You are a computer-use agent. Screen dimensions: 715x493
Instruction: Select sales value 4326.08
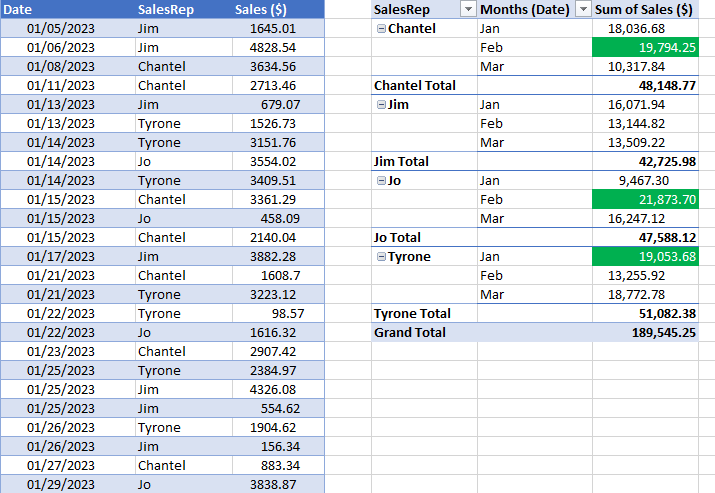pyautogui.click(x=278, y=389)
